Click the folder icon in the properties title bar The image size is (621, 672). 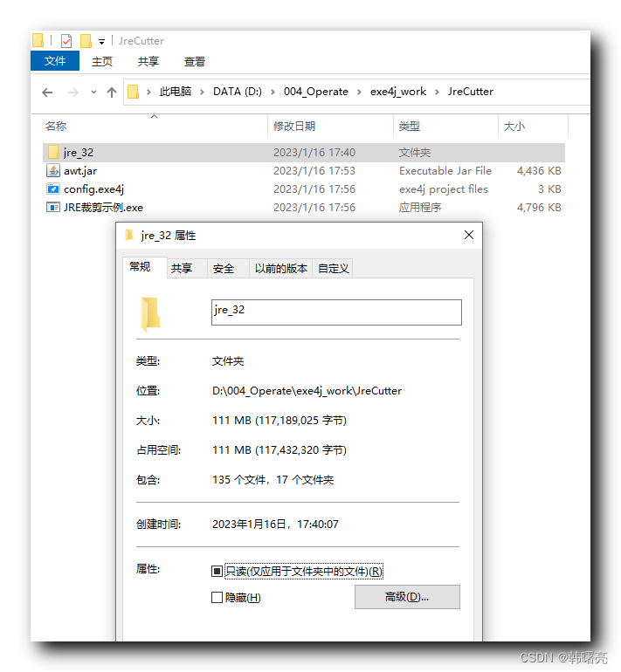click(129, 235)
